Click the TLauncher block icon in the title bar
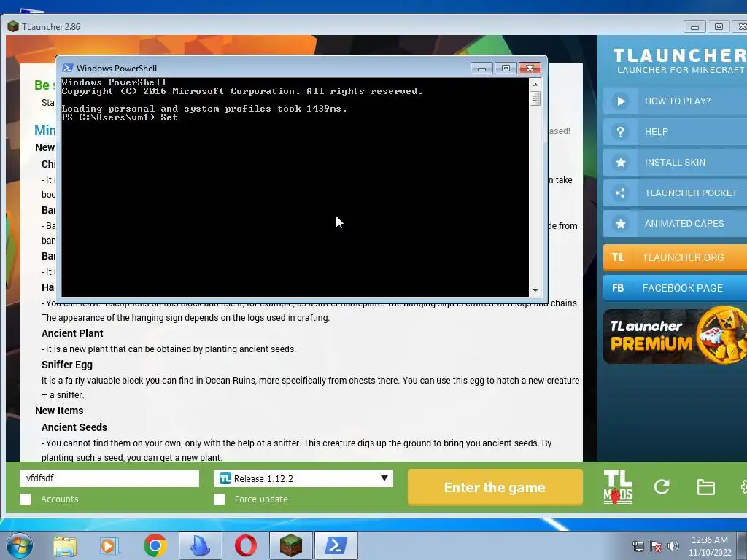The width and height of the screenshot is (747, 560). [13, 27]
